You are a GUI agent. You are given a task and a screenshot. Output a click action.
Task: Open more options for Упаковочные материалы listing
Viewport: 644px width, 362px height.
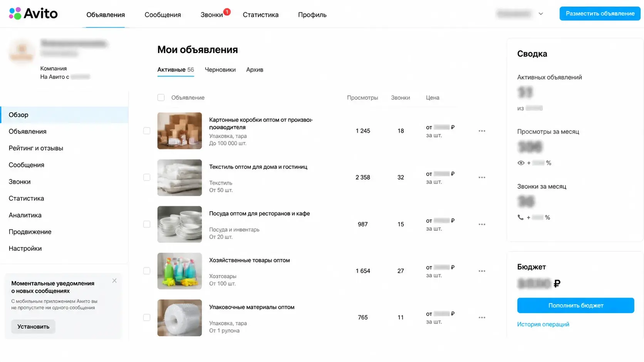click(x=482, y=317)
